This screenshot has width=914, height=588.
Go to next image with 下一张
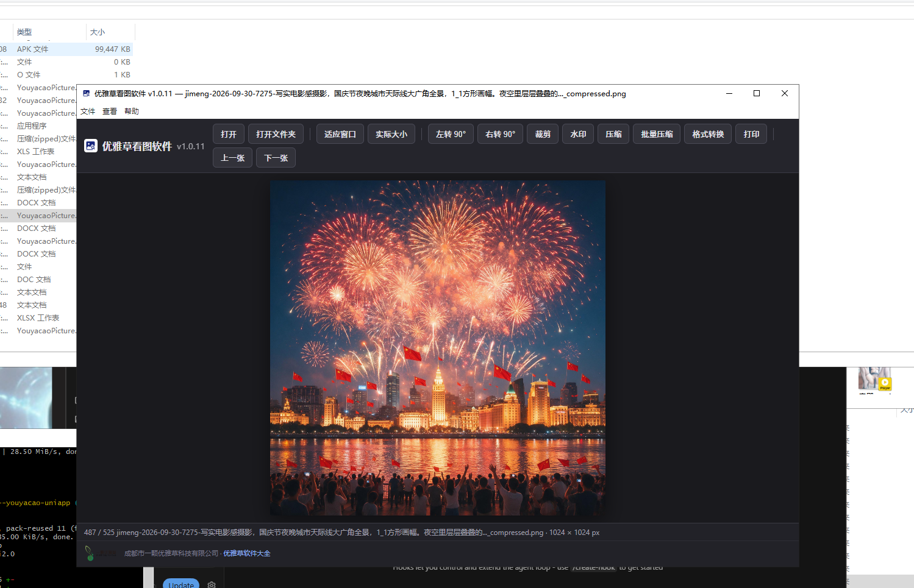276,158
